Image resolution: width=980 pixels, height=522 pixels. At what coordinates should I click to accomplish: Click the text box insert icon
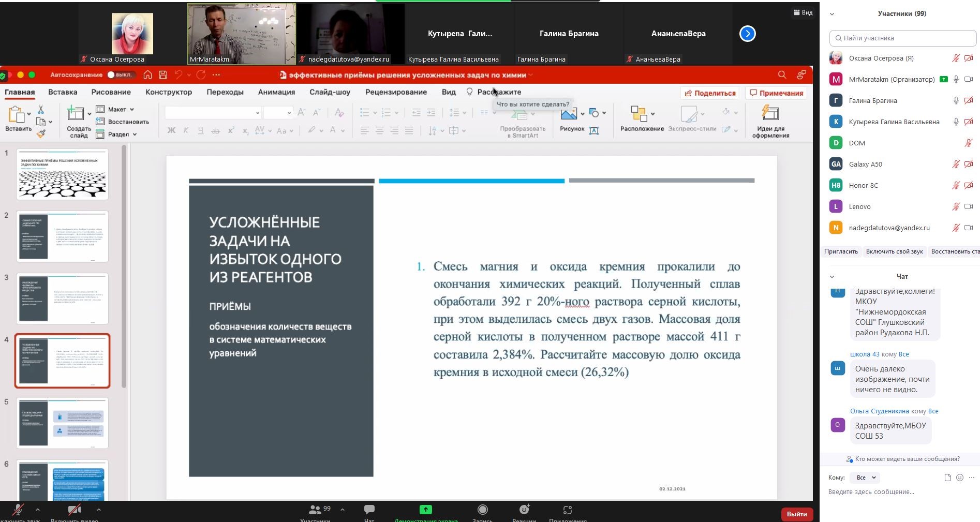pos(594,130)
